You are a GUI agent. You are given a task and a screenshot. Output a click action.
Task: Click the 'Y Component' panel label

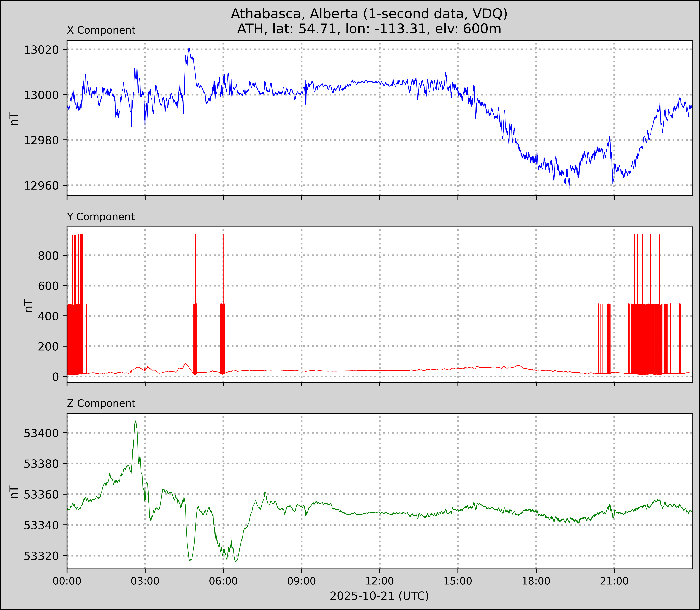pos(101,217)
